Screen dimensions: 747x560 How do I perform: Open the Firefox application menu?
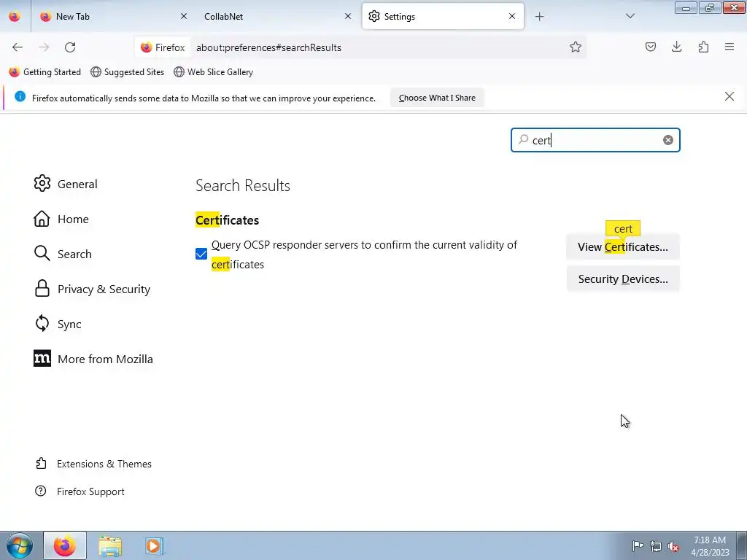pos(729,47)
